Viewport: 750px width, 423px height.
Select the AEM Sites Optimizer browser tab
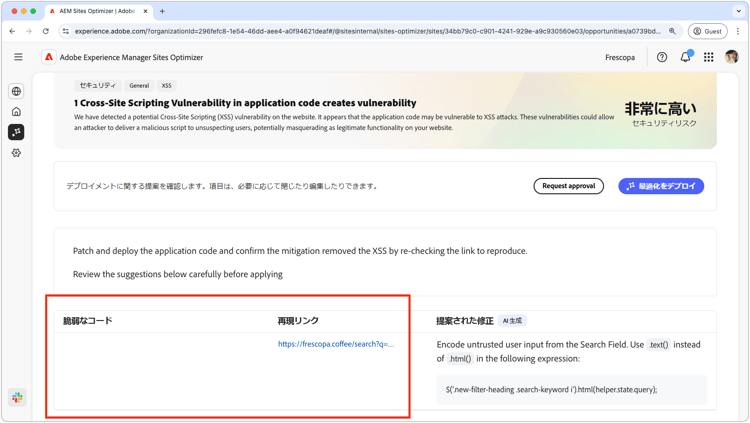pyautogui.click(x=98, y=11)
